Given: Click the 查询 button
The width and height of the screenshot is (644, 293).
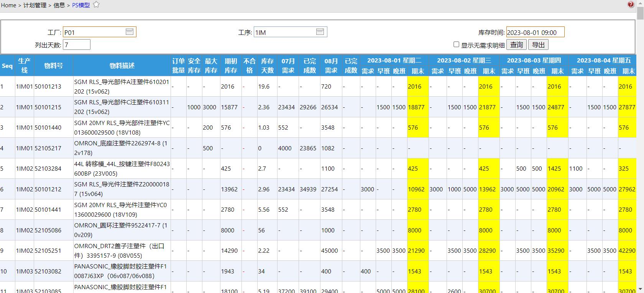Looking at the screenshot, I should coord(516,45).
